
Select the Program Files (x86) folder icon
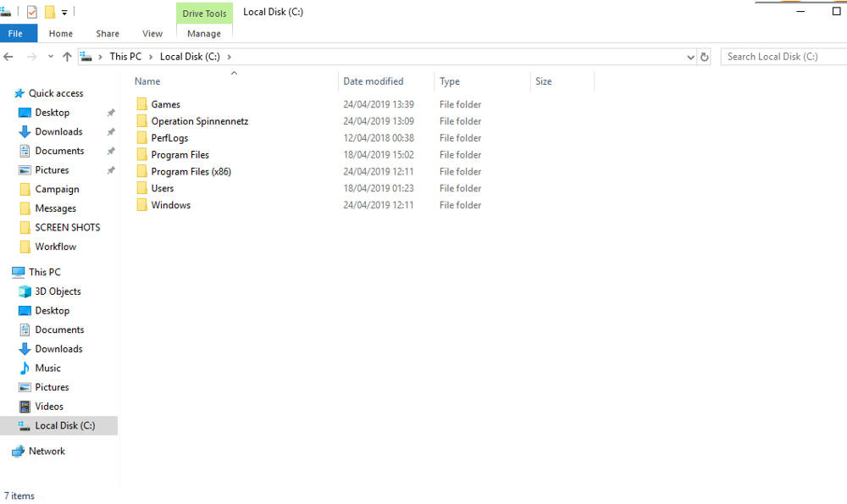tap(142, 171)
